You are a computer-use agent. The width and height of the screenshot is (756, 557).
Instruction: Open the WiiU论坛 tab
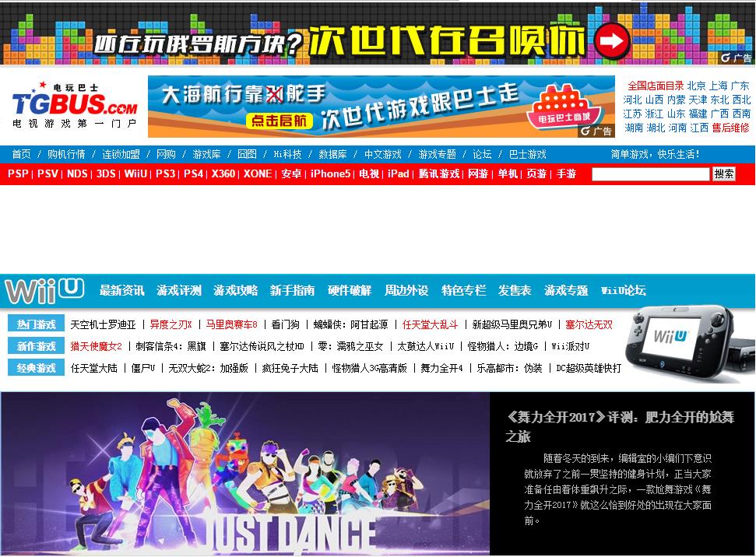coord(624,290)
